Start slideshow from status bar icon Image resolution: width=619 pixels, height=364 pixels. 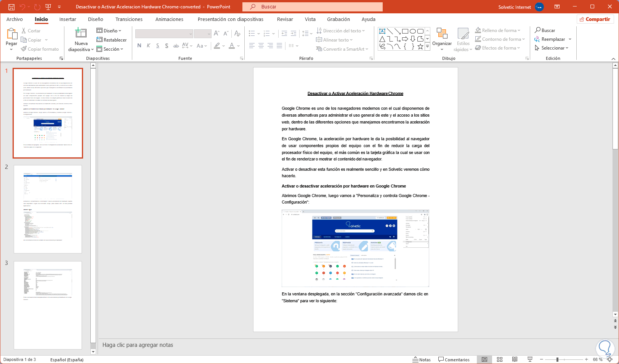530,359
